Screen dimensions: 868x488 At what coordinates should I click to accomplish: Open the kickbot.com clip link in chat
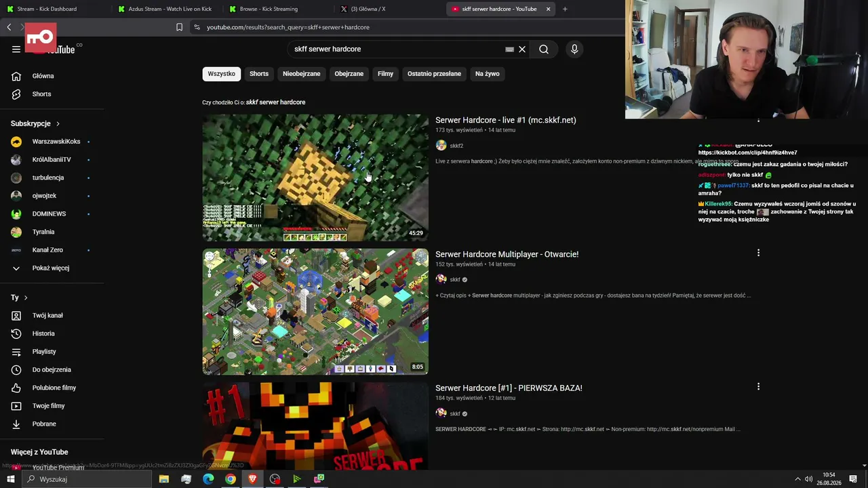coord(747,152)
